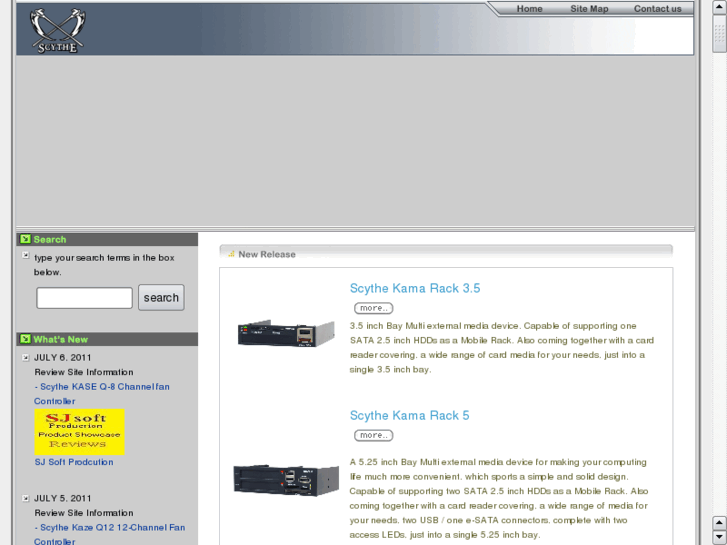Screen dimensions: 727x545
Task: Click the New Release heading text
Action: pos(267,254)
